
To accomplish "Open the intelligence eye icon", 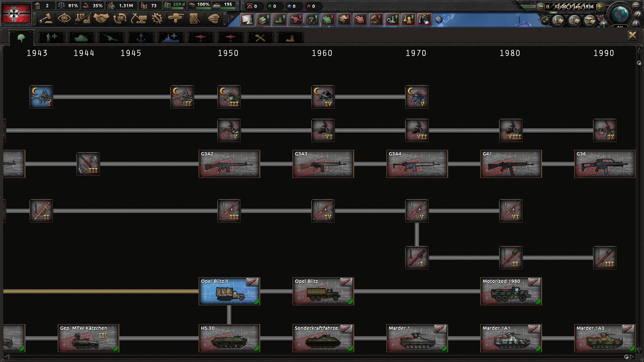I will [x=64, y=19].
